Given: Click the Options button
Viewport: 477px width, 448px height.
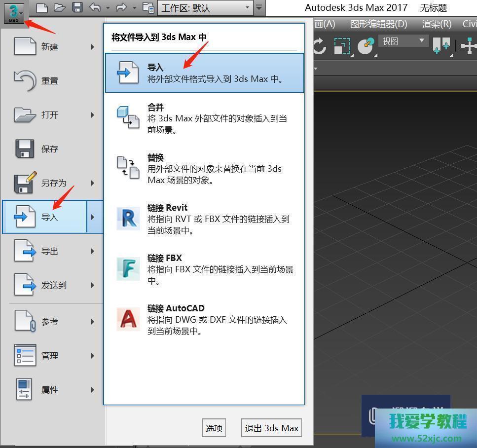Looking at the screenshot, I should click(x=214, y=428).
